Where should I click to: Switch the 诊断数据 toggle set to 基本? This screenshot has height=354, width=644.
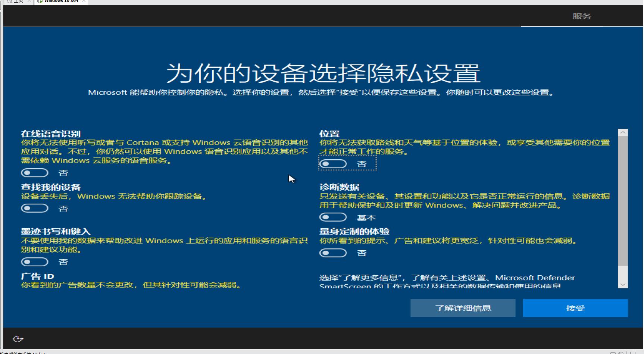(333, 217)
